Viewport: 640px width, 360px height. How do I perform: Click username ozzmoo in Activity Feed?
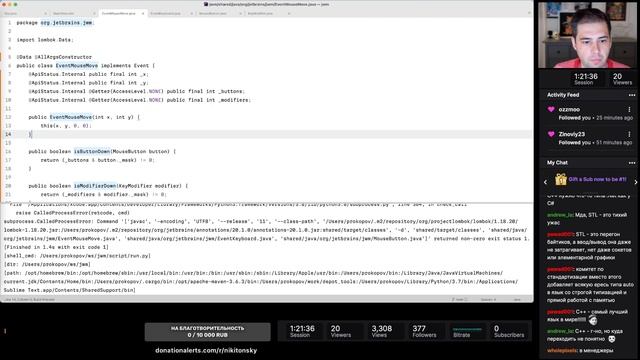(x=569, y=109)
